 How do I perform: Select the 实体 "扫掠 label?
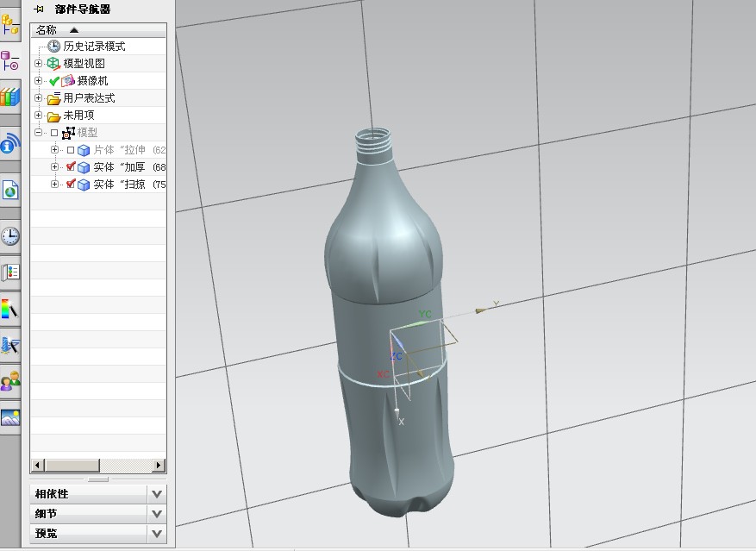(119, 185)
